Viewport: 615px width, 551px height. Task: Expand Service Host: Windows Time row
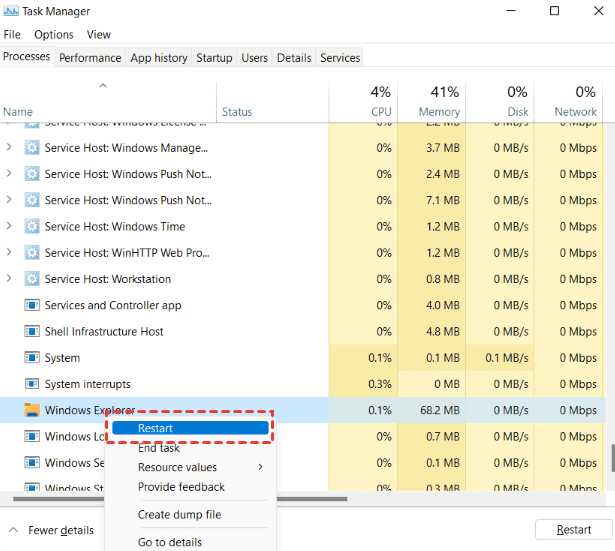(9, 226)
